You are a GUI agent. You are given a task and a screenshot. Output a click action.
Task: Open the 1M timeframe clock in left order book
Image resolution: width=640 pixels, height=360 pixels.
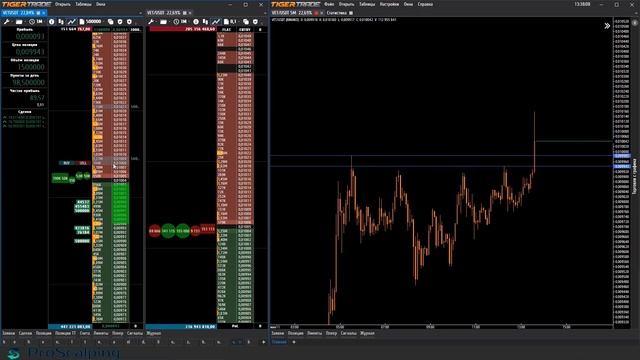coord(35,22)
